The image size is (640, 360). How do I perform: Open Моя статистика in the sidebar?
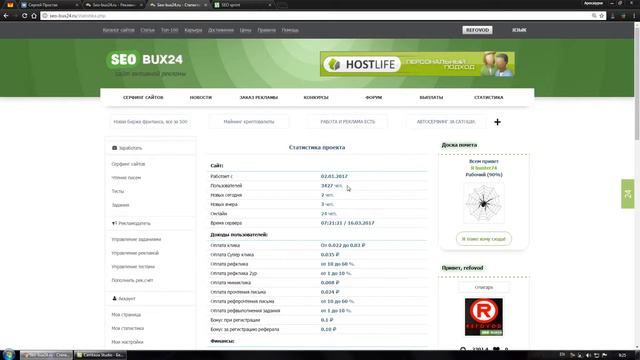[128, 328]
